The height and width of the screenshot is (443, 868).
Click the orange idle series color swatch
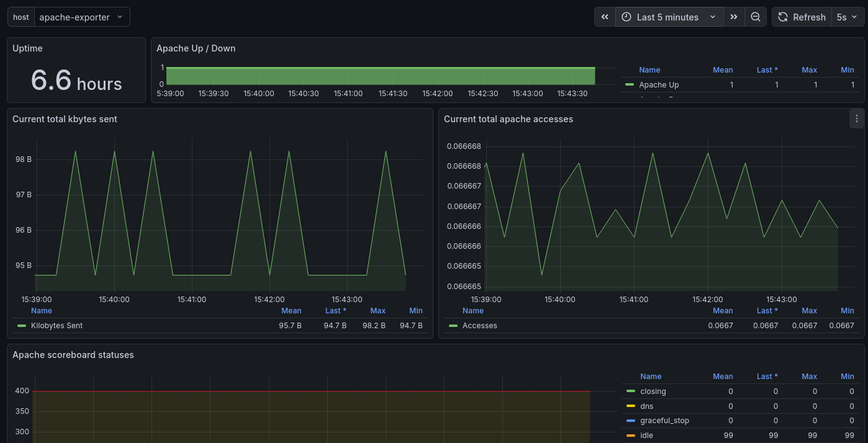[631, 436]
